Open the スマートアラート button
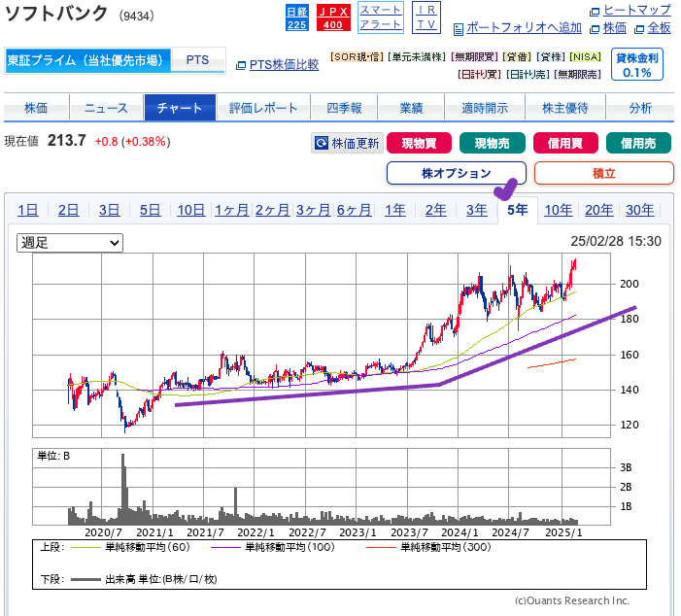Viewport: 681px width, 616px height. pos(381,17)
